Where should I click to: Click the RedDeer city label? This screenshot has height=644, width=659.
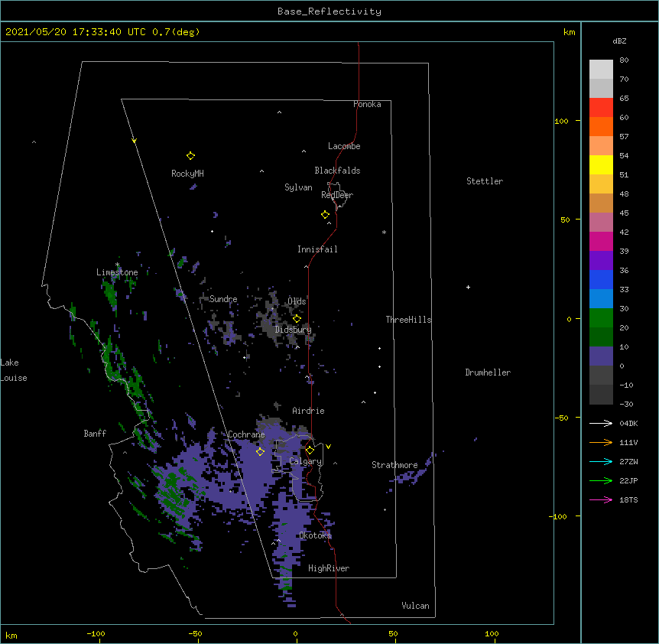[337, 195]
